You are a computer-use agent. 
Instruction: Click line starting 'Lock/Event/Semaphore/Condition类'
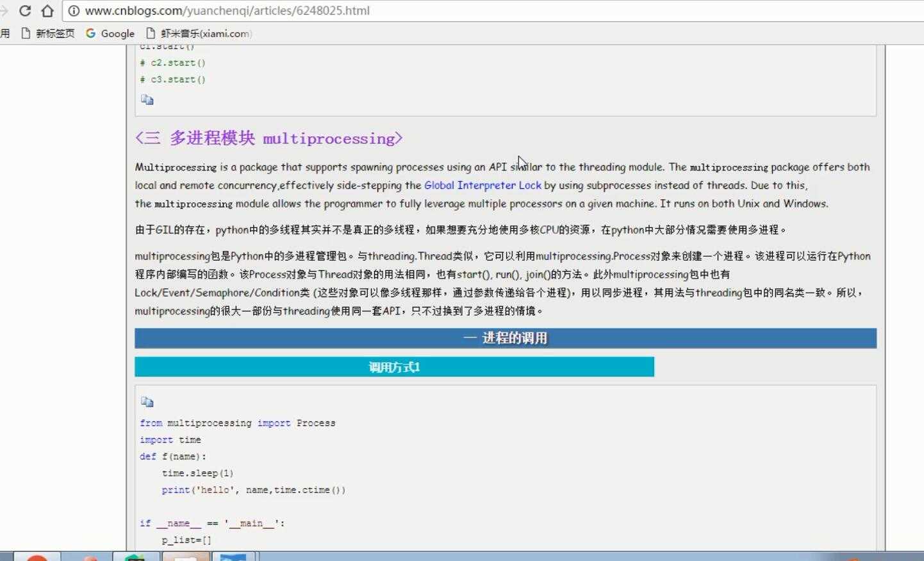coord(500,293)
